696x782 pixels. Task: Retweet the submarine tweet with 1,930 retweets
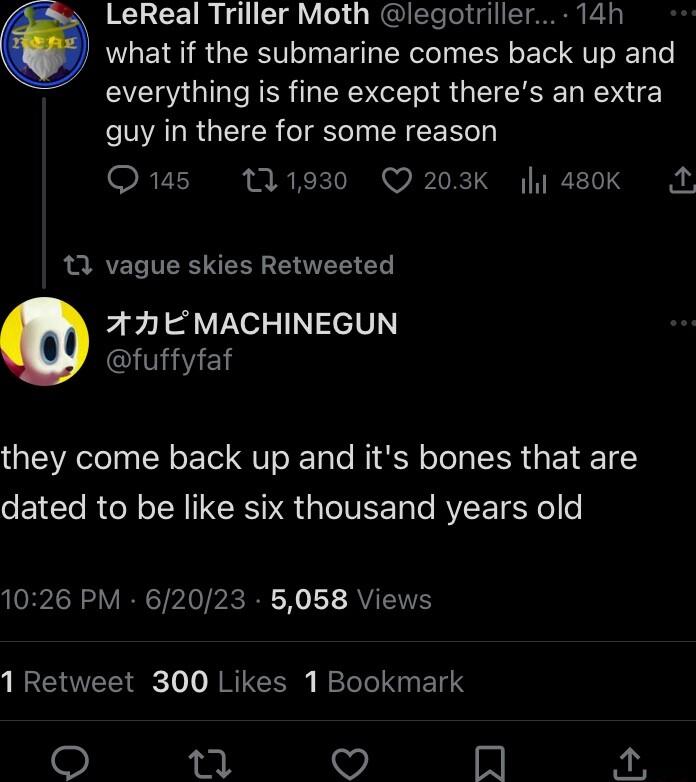pyautogui.click(x=258, y=180)
